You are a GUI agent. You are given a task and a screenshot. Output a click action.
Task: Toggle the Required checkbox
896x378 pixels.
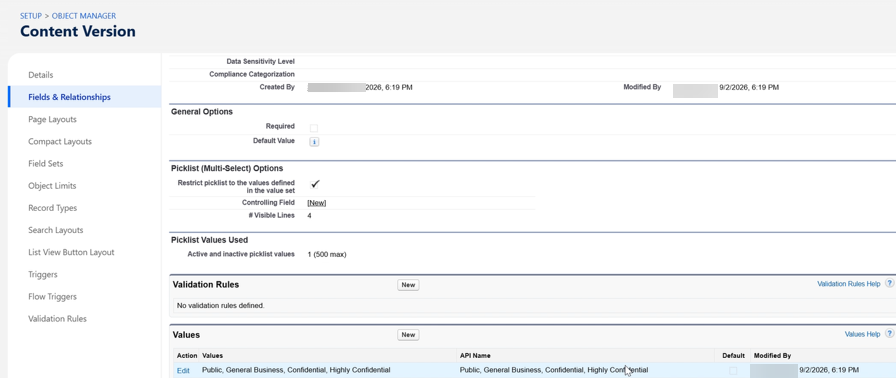(x=314, y=128)
